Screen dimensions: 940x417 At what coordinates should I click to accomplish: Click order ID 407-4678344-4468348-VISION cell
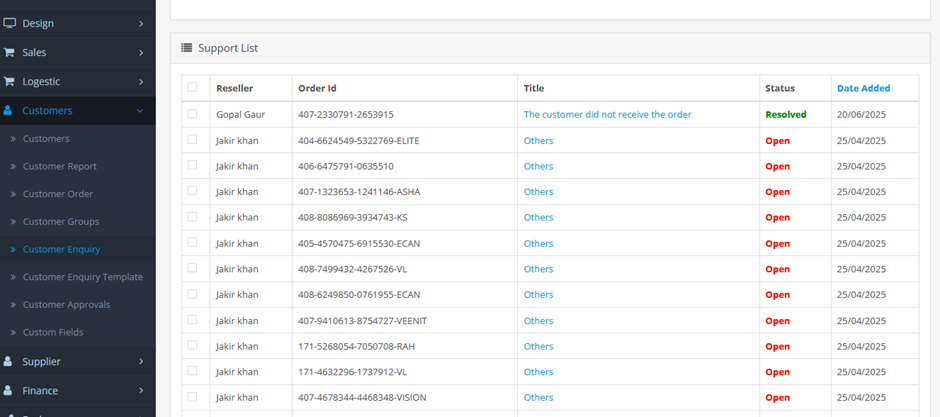click(361, 397)
